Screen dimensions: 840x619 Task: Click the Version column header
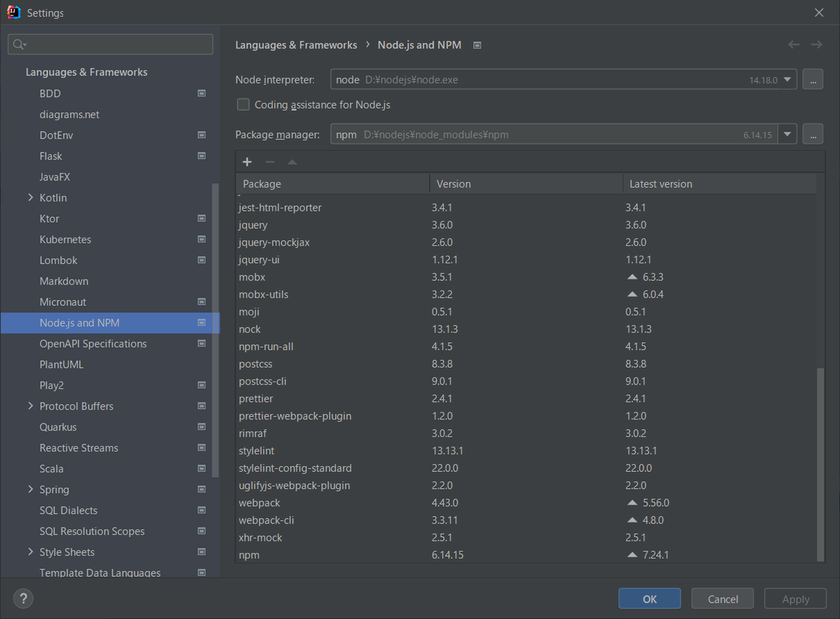[x=526, y=183]
